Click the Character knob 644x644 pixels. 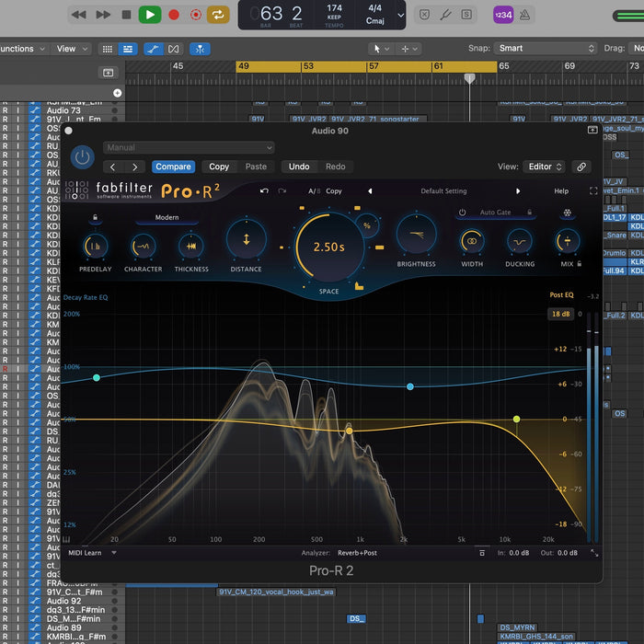[x=143, y=247]
